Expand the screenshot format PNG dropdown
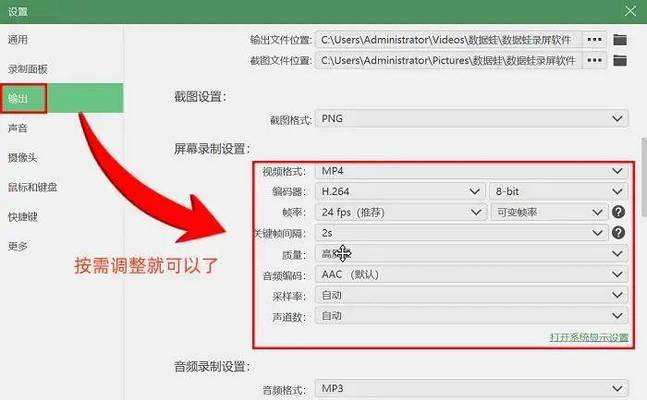 [x=472, y=118]
